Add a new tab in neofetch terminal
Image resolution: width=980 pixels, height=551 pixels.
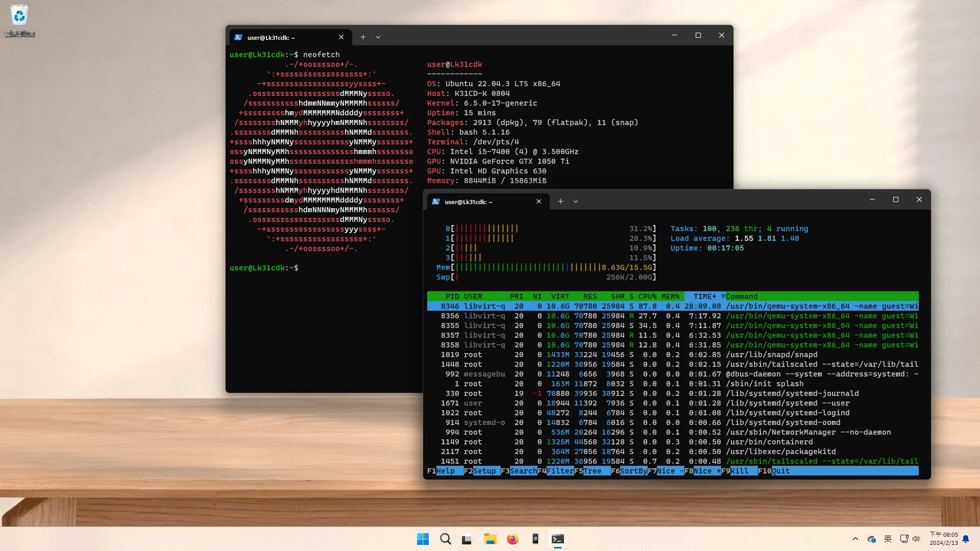coord(363,37)
